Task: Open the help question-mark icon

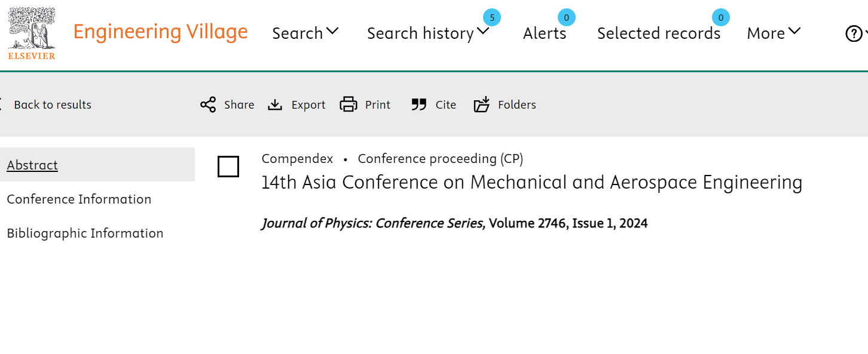Action: (x=854, y=33)
